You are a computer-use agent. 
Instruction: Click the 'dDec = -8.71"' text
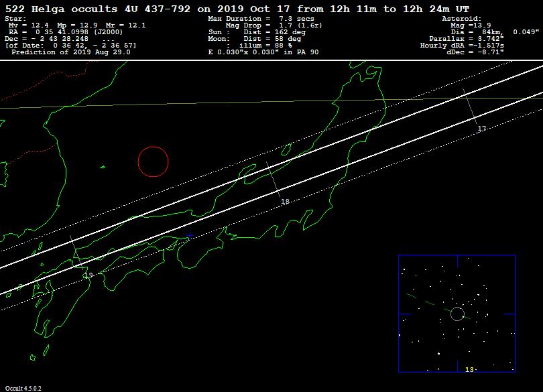point(475,52)
